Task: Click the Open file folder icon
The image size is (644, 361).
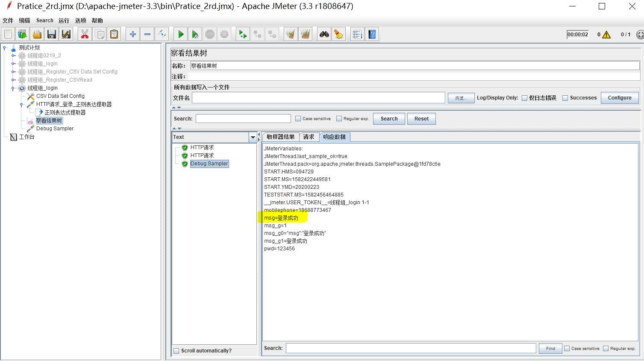Action: (37, 34)
